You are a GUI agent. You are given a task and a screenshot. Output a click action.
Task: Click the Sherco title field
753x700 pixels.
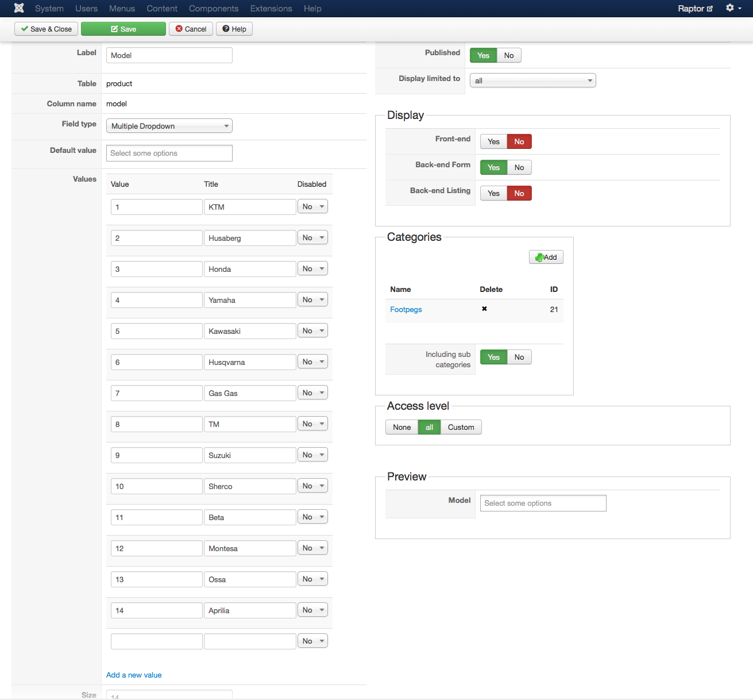250,486
